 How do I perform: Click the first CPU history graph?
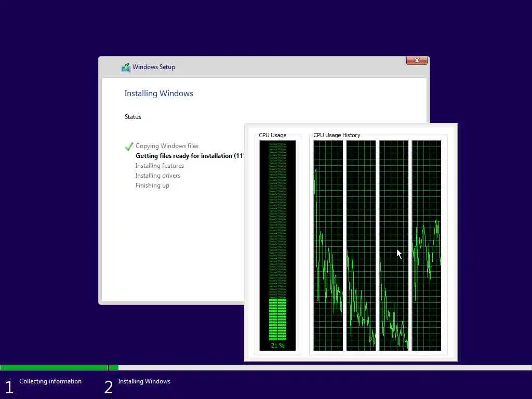pyautogui.click(x=328, y=245)
